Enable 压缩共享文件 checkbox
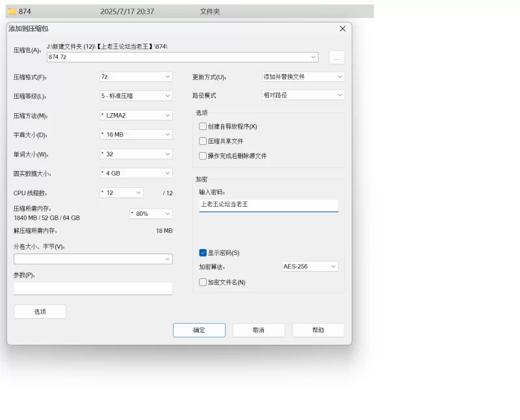The width and height of the screenshot is (520, 420). (x=203, y=141)
